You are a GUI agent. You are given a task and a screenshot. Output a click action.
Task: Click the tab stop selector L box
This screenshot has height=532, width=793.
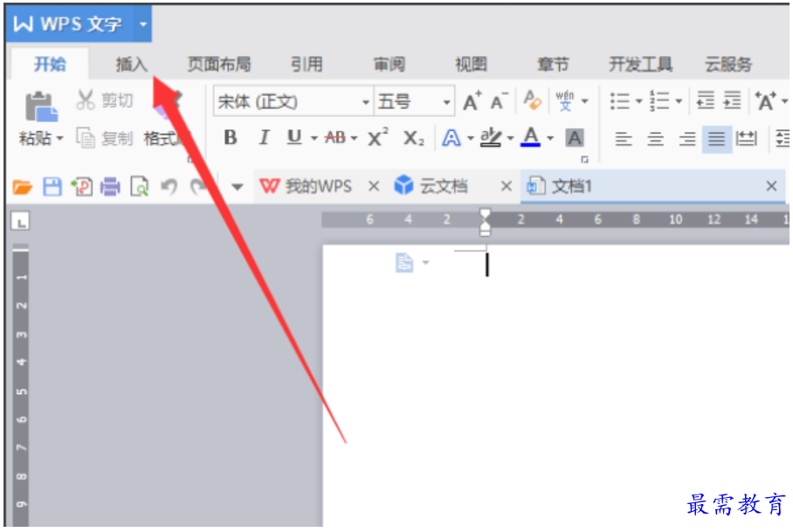point(20,221)
